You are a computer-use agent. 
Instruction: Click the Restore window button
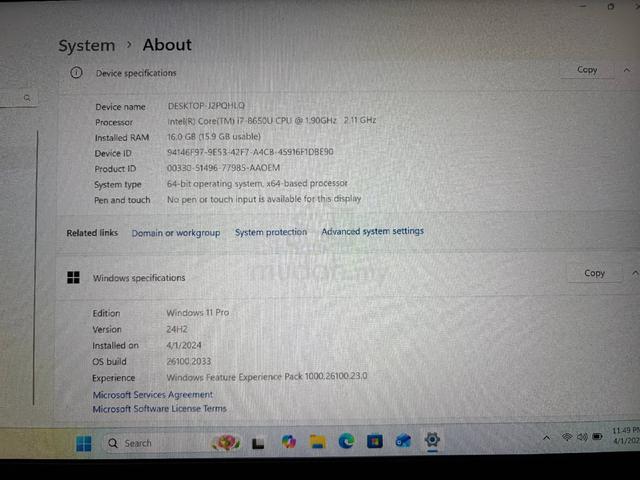611,6
